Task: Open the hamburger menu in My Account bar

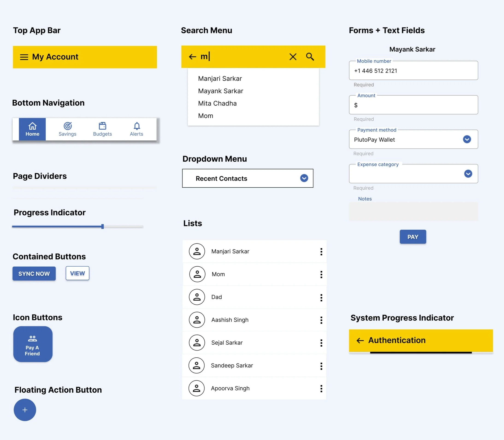Action: click(24, 57)
